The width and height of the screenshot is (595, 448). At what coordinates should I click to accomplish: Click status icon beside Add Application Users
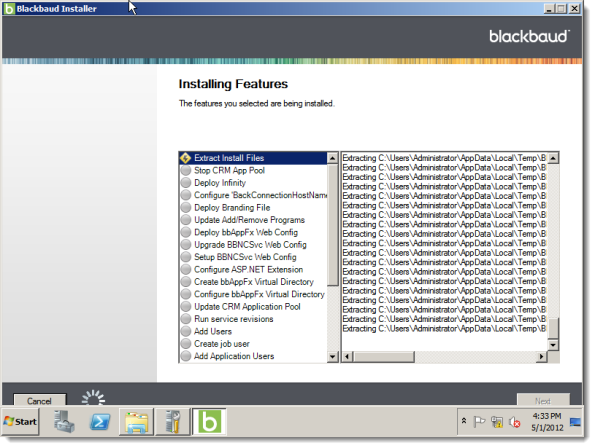pos(186,356)
